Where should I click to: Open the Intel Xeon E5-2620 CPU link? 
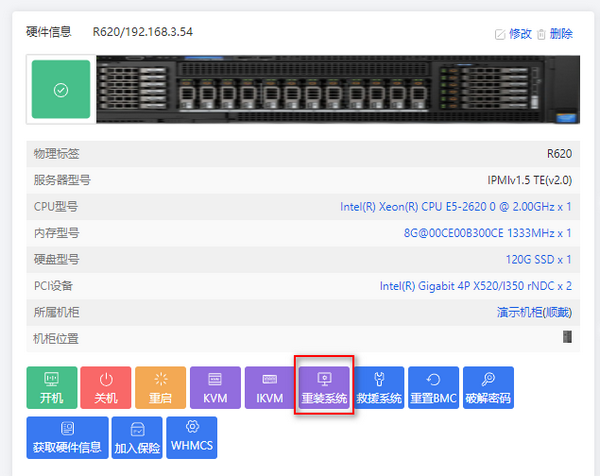456,207
